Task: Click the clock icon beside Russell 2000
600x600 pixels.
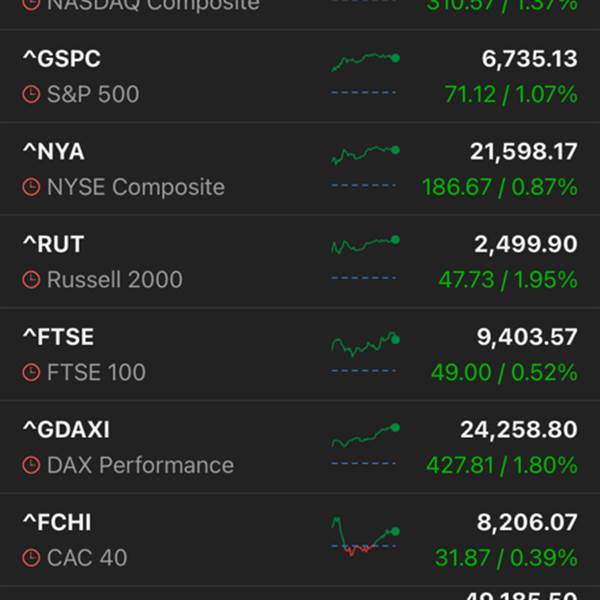Action: (31, 280)
